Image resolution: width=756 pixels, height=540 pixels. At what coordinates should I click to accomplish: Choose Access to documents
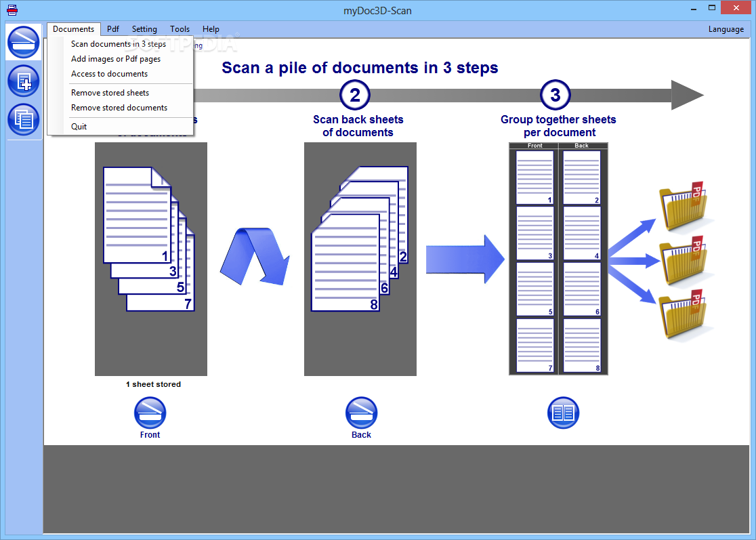(x=110, y=74)
